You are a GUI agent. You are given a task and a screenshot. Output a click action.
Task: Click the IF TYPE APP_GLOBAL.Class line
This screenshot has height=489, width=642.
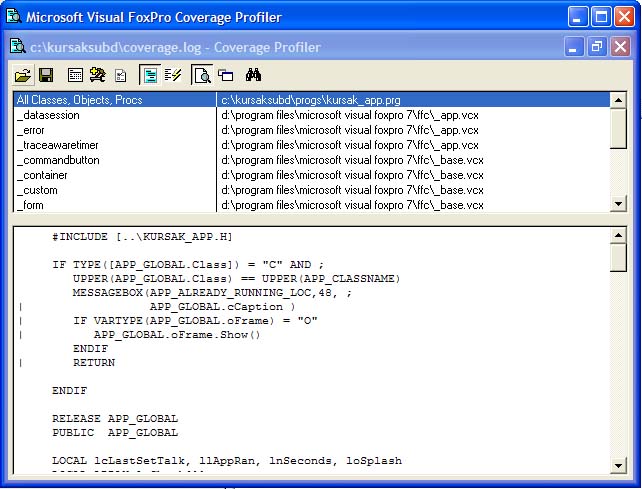pos(188,265)
